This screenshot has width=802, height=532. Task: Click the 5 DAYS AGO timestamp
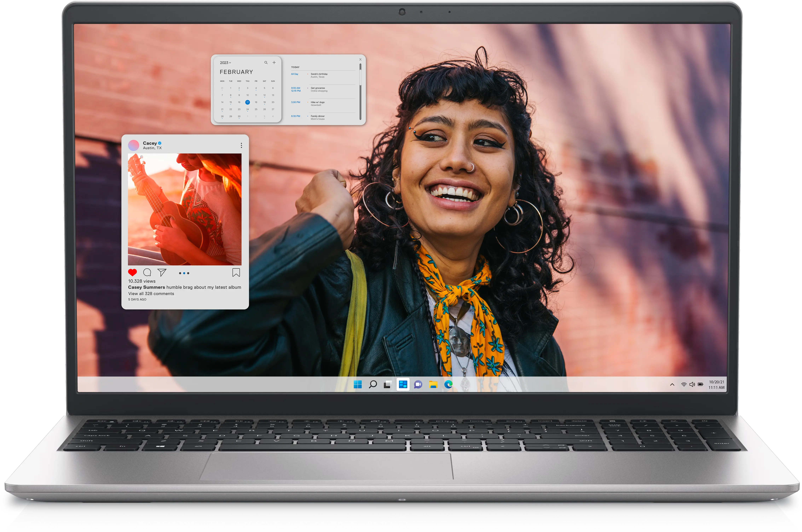click(137, 300)
